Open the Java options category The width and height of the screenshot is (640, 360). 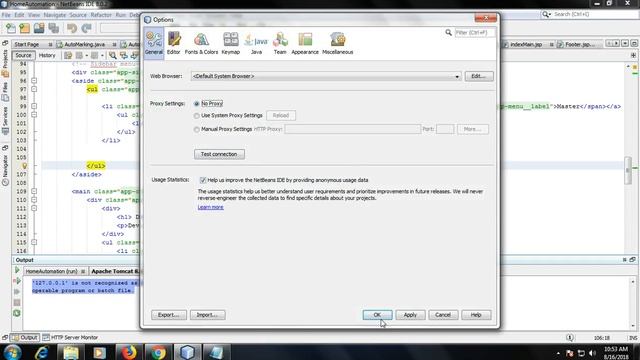[256, 43]
